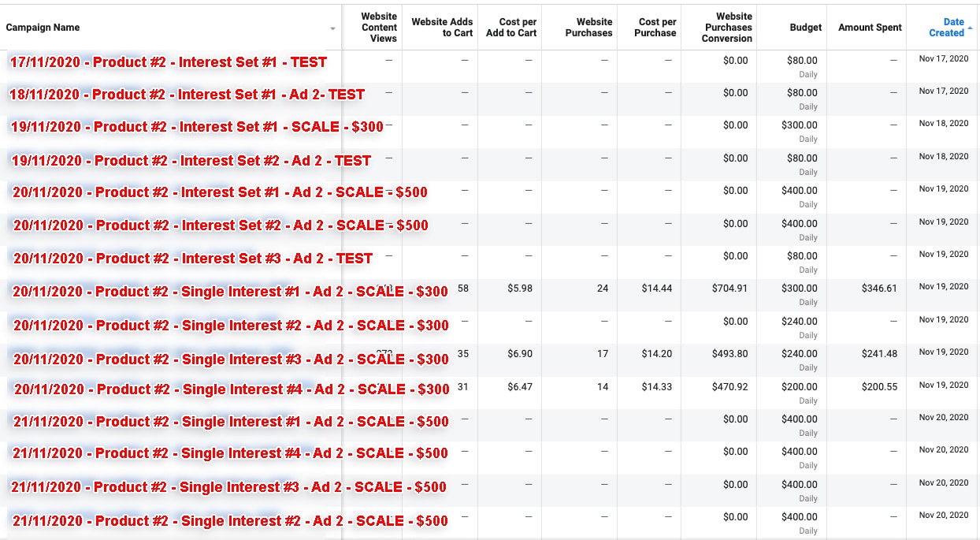
Task: Click the sort arrow beside Date Created
Action: tap(970, 28)
